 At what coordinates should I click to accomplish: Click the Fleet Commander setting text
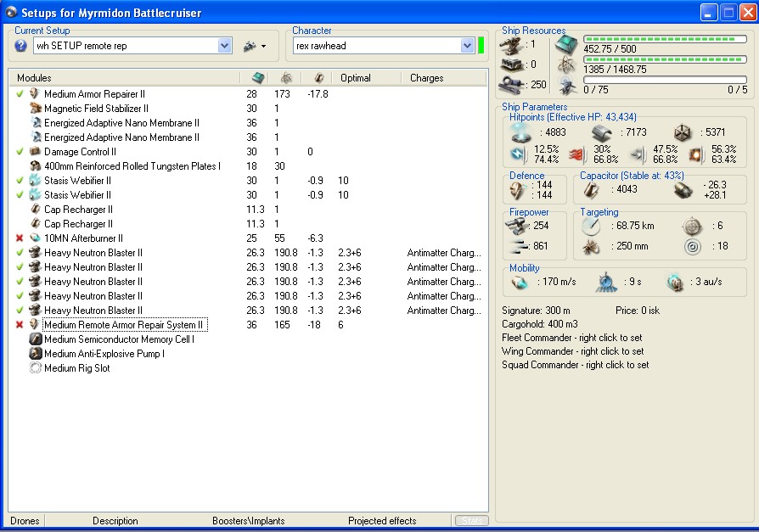(572, 338)
